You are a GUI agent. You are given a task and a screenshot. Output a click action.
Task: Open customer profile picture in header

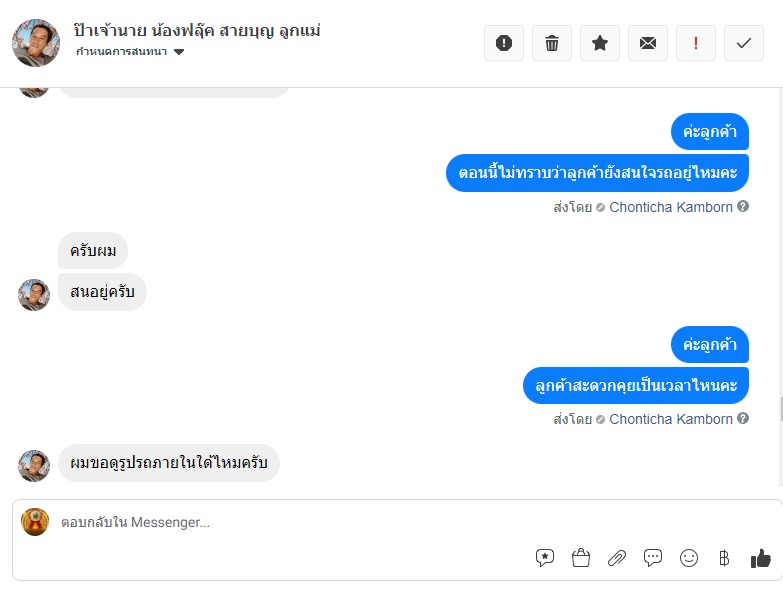coord(36,43)
